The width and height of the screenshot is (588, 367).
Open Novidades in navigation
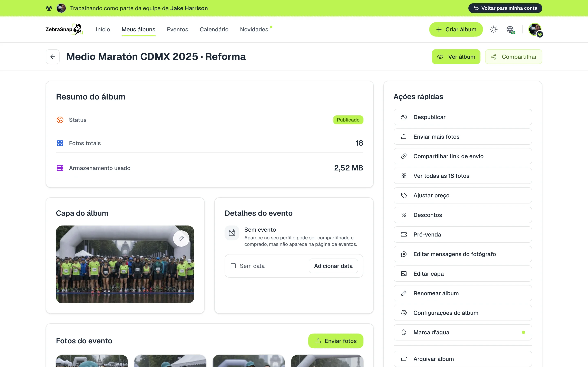254,29
